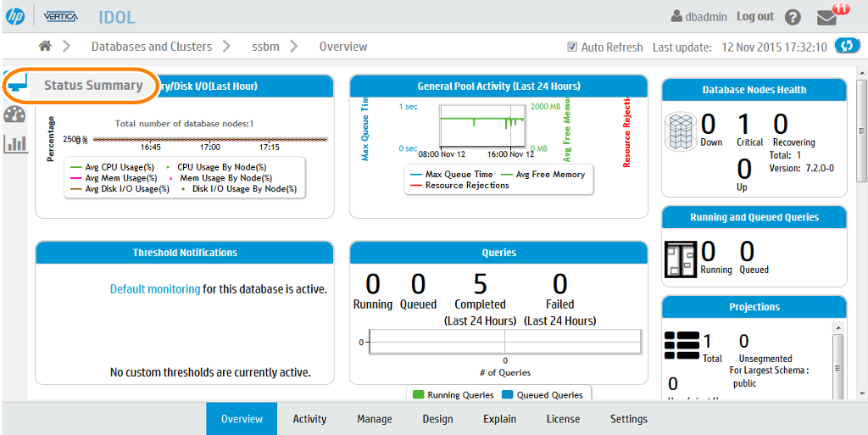Open the Default monitoring link

tap(155, 289)
